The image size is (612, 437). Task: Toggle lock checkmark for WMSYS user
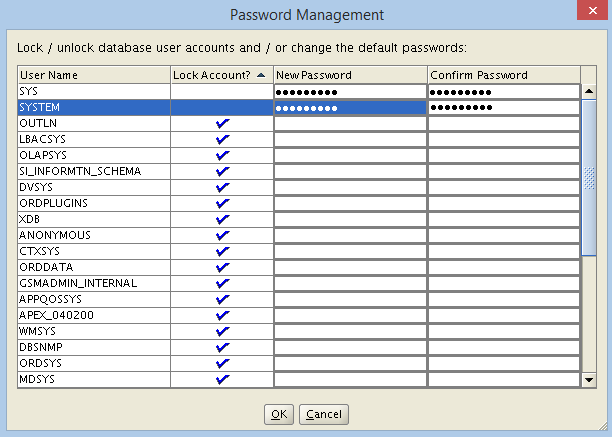222,331
